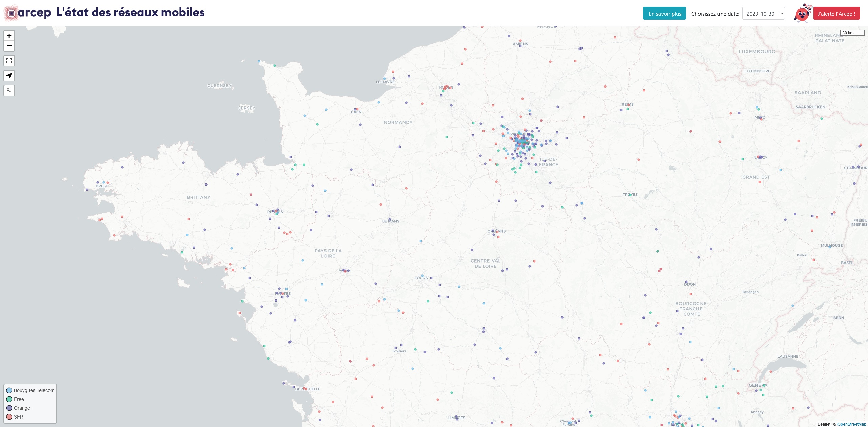Click the Poitiers city label

[x=400, y=351]
